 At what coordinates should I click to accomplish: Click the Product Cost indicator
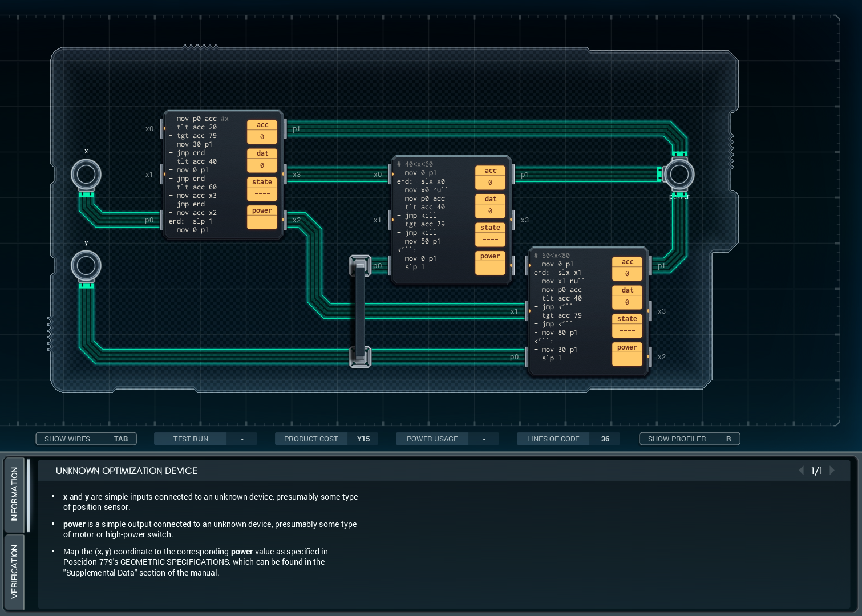tap(326, 439)
